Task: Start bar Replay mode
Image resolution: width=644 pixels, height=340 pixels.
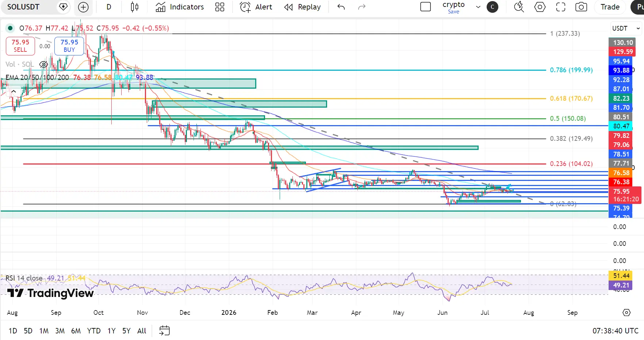Action: (x=303, y=7)
